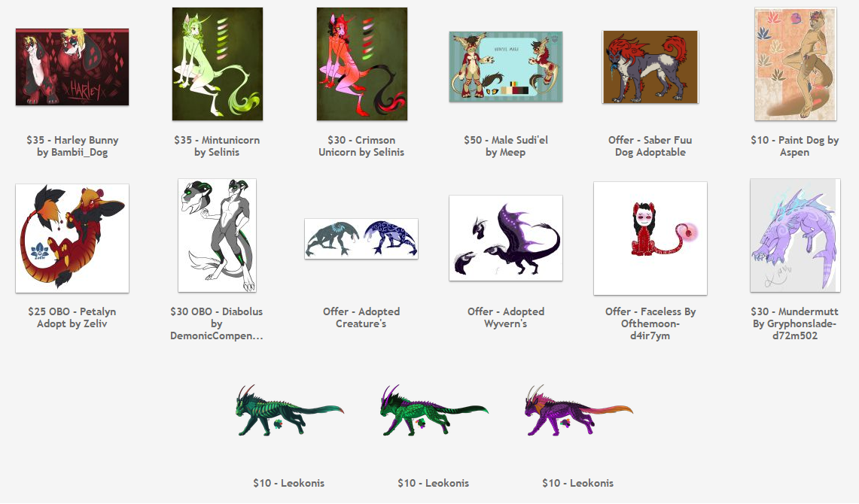Select the teal green Leokonis thumbnail
Viewport: 859px width, 504px height.
(289, 411)
